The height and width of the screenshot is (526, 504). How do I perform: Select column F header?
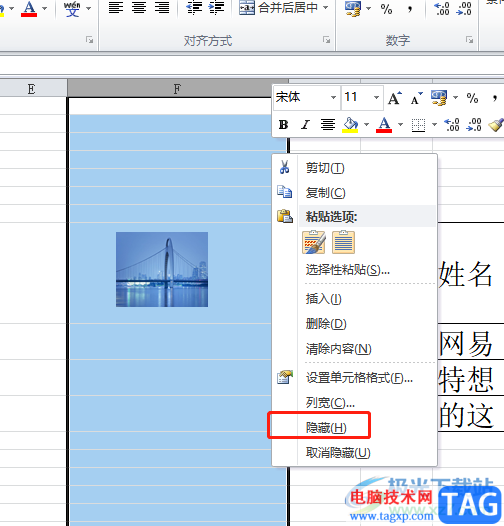[x=177, y=89]
